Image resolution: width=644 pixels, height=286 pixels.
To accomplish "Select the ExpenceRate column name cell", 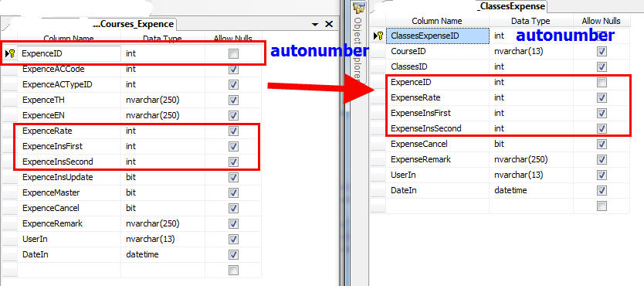I will [69, 131].
